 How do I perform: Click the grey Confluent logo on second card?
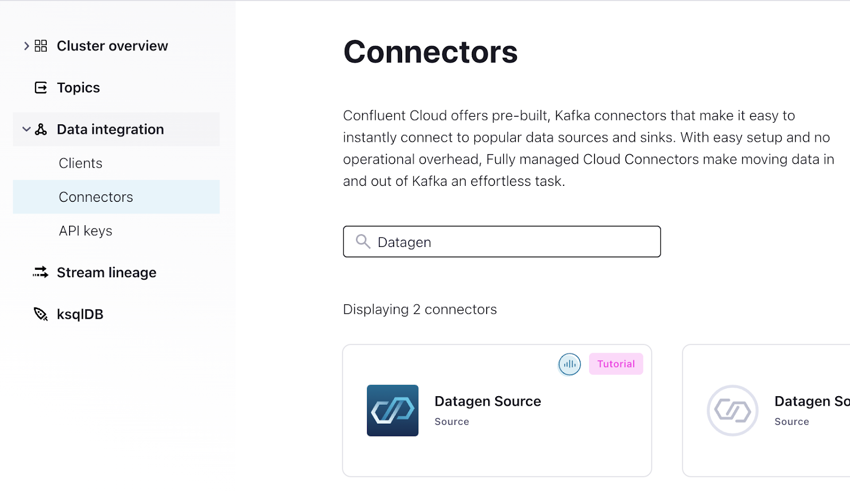pos(733,411)
